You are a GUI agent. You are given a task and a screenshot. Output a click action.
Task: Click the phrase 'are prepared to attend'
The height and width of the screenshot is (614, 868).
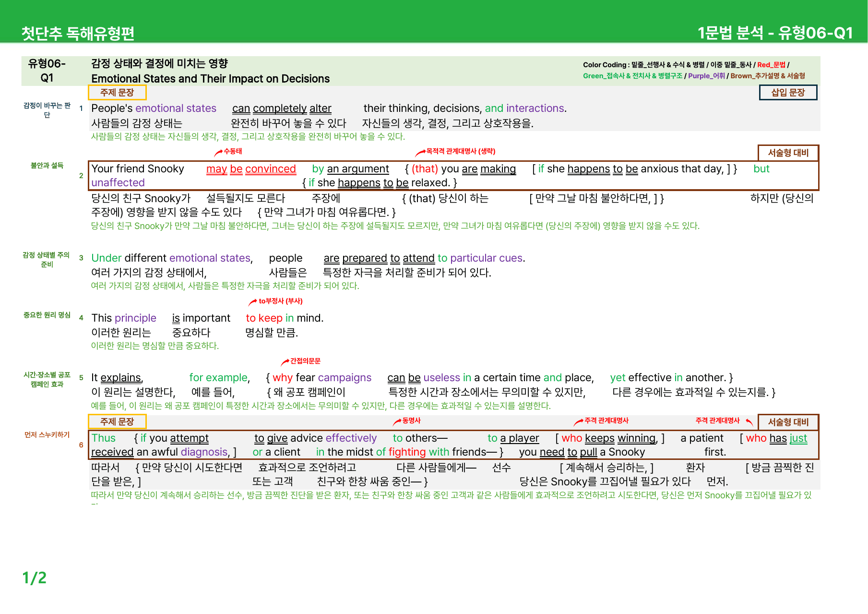[379, 258]
